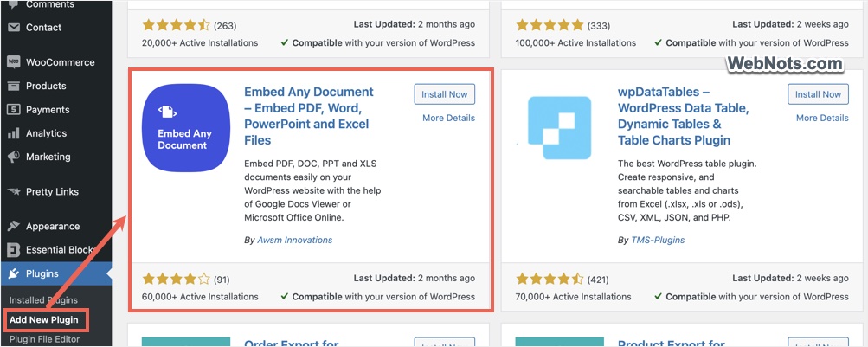Open the wpDataTables title link
The height and width of the screenshot is (347, 868).
683,116
